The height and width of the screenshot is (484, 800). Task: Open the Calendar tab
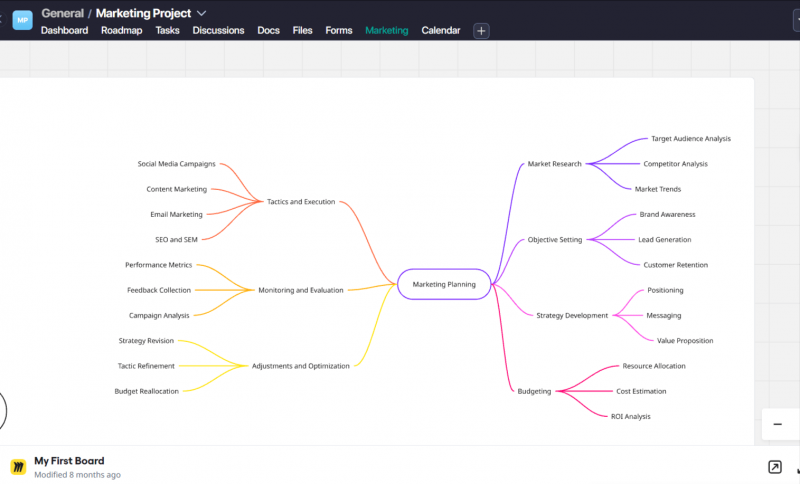(441, 31)
